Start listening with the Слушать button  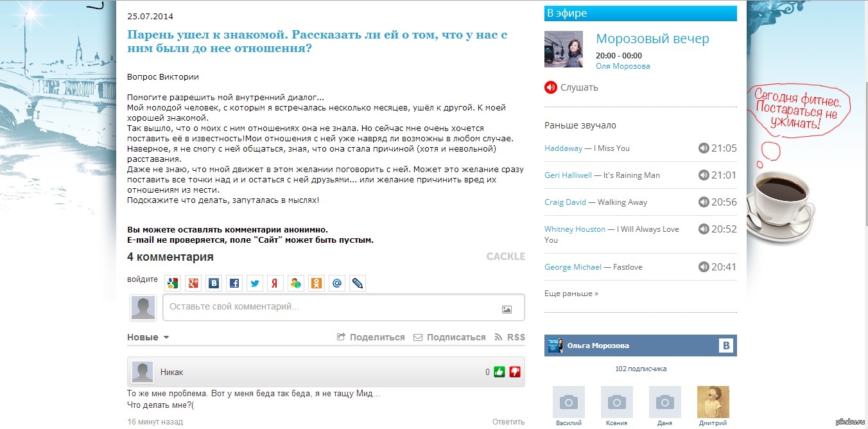tap(571, 87)
